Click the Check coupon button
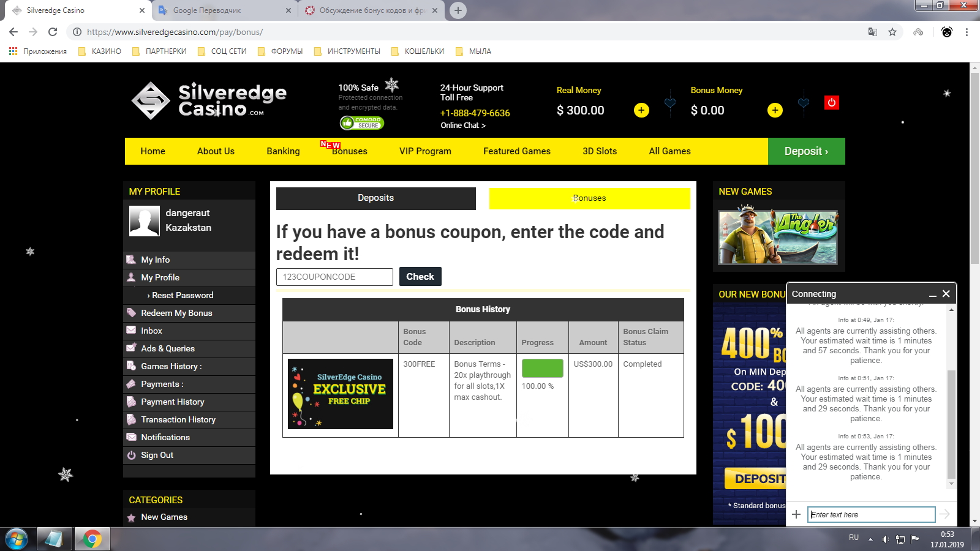The width and height of the screenshot is (980, 551). pos(420,277)
